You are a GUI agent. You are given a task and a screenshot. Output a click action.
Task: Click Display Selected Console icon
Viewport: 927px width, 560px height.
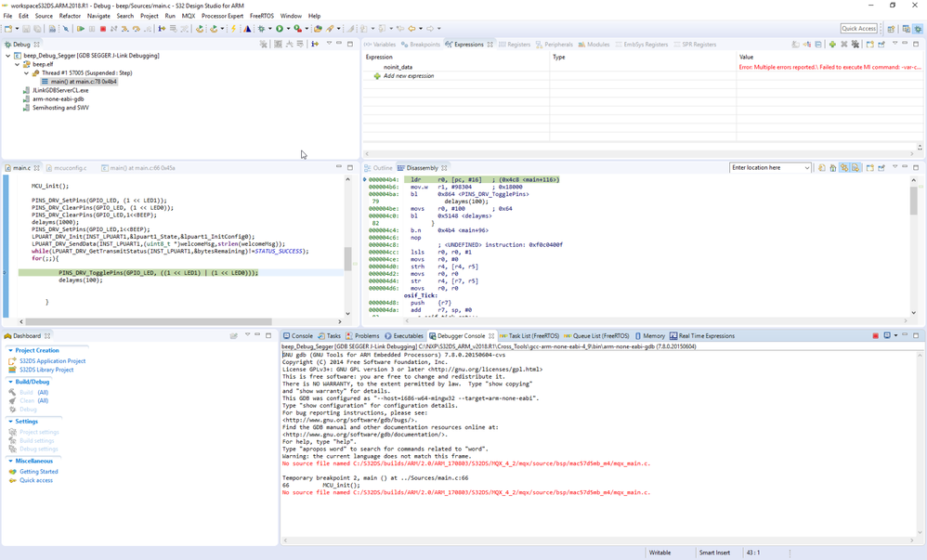(x=887, y=336)
